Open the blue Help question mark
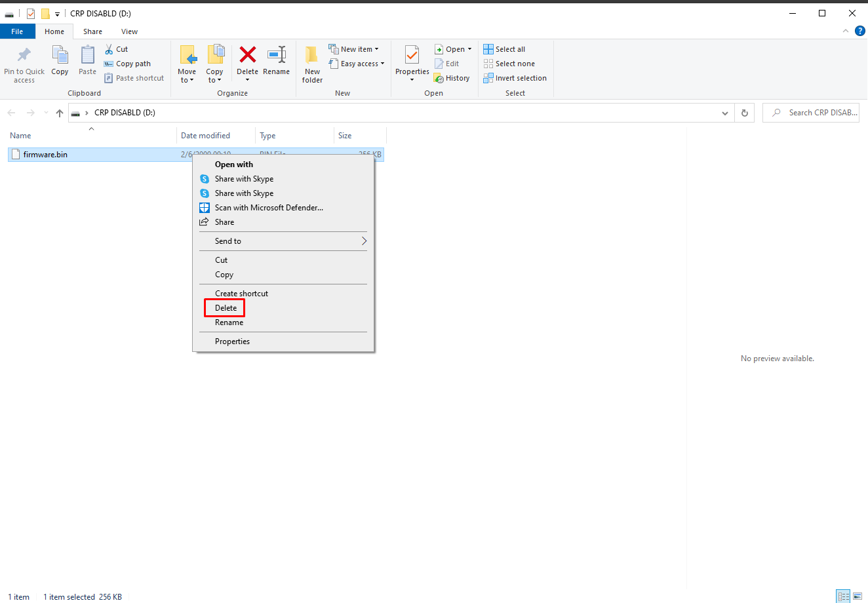Screen dimensions: 868x603 tap(859, 31)
